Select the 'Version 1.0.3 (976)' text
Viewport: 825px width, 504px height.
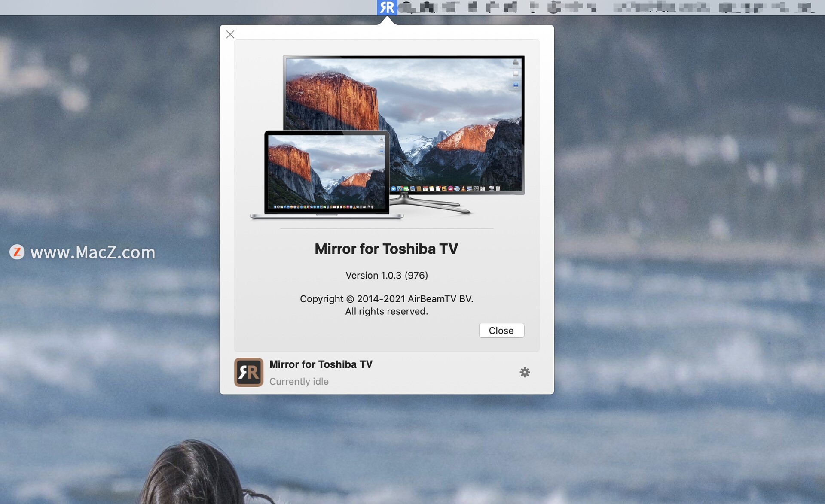pyautogui.click(x=387, y=275)
